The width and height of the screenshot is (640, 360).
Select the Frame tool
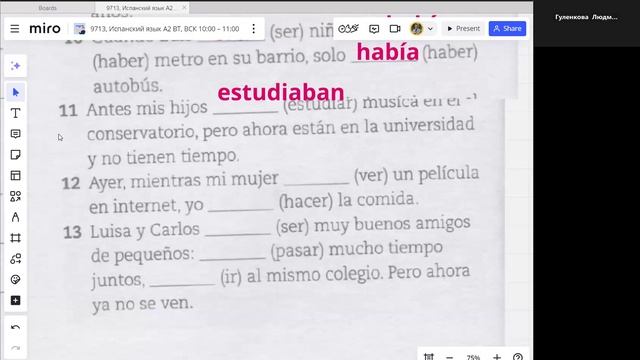coord(16,238)
